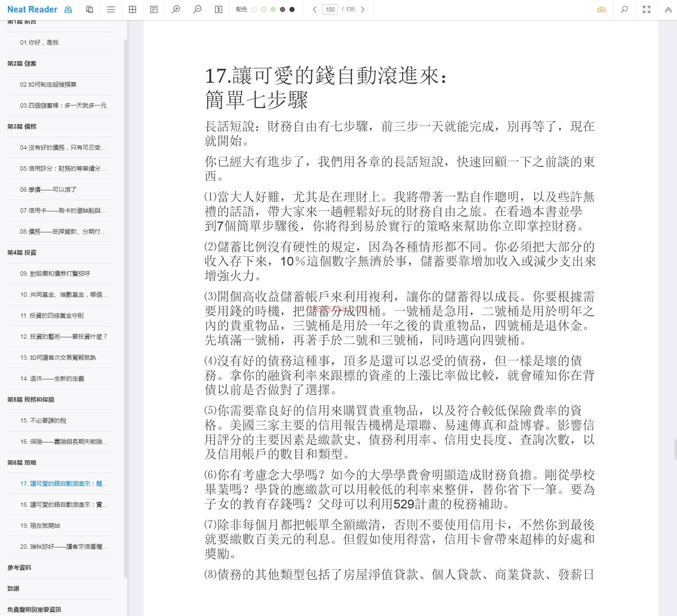Open chapter 12. 投資的藝術
Screen dimensions: 677x616
coord(59,337)
